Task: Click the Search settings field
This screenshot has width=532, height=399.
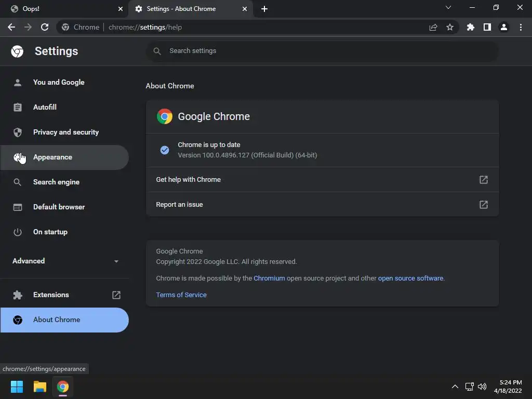Action: coord(322,51)
